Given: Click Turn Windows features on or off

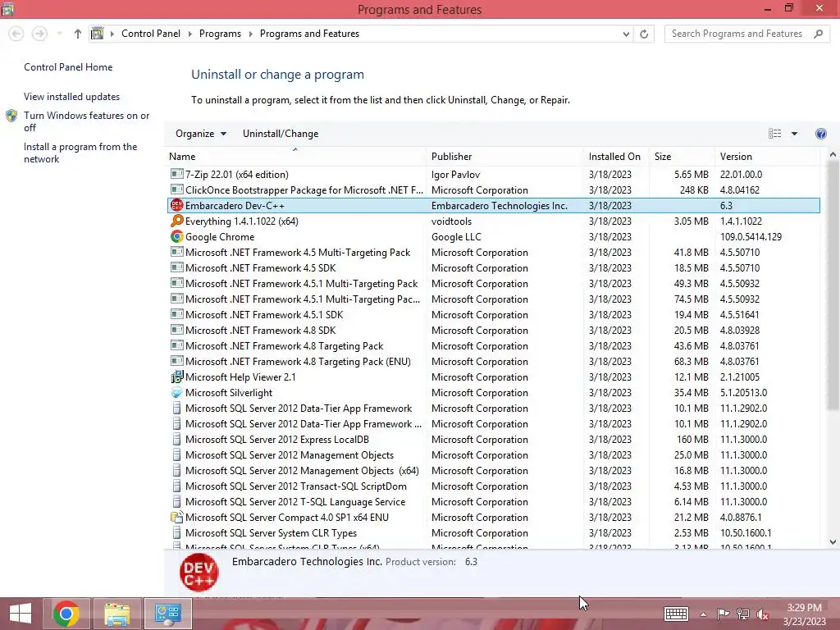Looking at the screenshot, I should (87, 121).
